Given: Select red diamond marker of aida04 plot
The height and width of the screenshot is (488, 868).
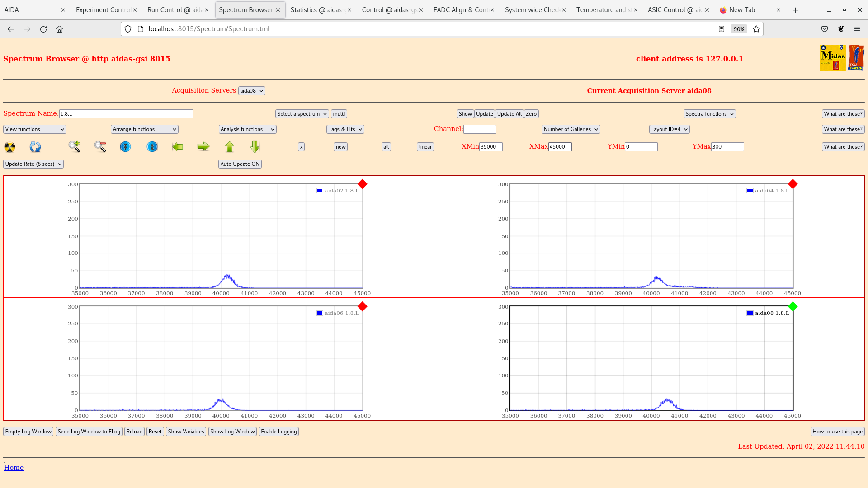Looking at the screenshot, I should click(793, 184).
